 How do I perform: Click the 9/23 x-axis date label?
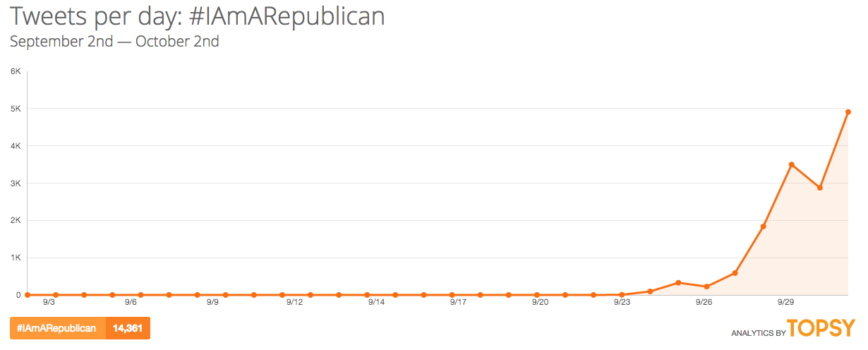[x=622, y=302]
